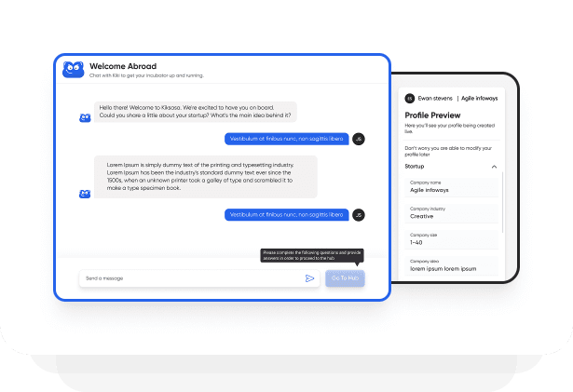Image resolution: width=573 pixels, height=392 pixels.
Task: Click the Kiki mascot logo beside Welcome Abroad
Action: 73,70
